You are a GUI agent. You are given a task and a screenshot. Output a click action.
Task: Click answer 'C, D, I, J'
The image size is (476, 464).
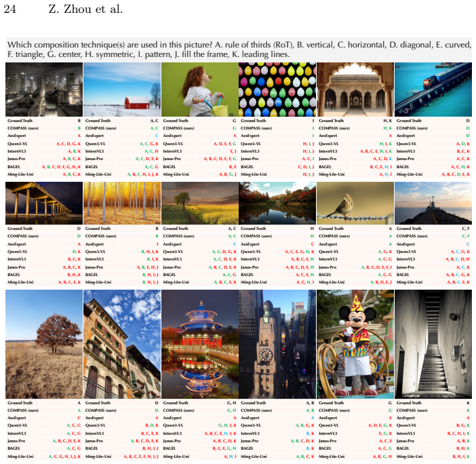tap(306, 167)
